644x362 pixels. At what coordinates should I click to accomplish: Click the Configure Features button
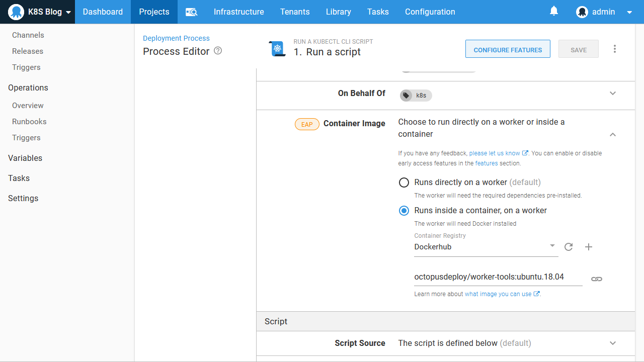point(508,49)
